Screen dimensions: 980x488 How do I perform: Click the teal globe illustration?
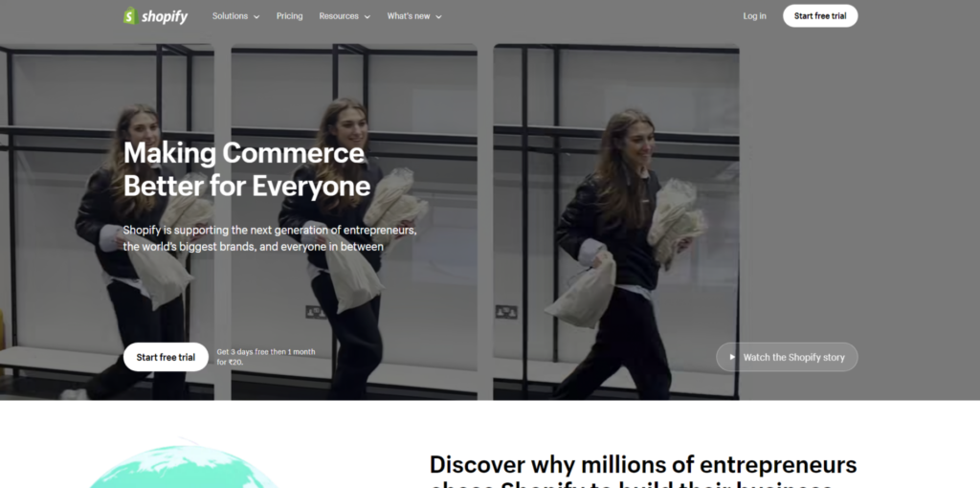click(183, 465)
